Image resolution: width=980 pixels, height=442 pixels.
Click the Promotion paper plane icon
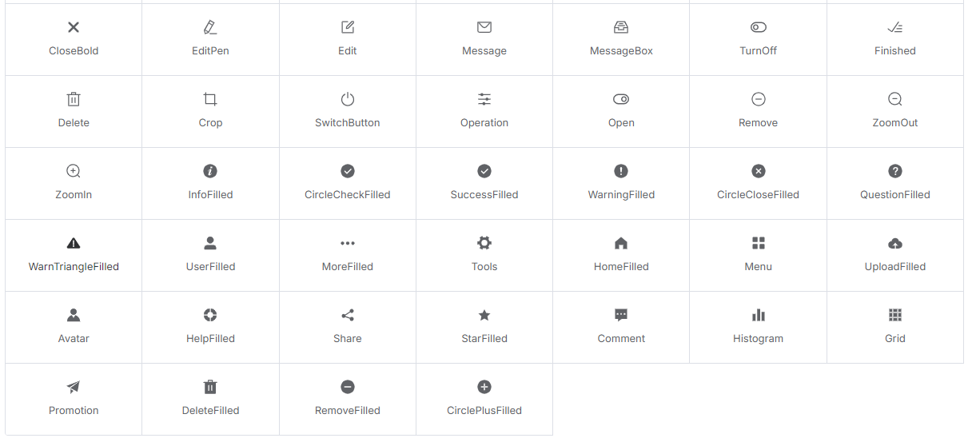tap(74, 387)
